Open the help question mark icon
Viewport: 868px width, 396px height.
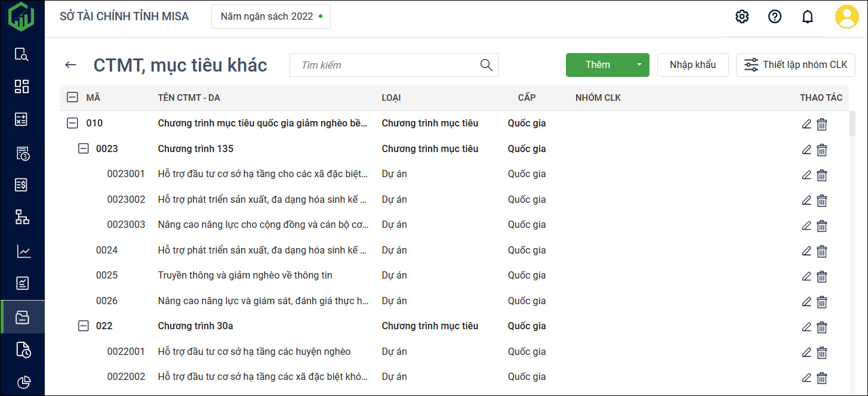pos(775,17)
